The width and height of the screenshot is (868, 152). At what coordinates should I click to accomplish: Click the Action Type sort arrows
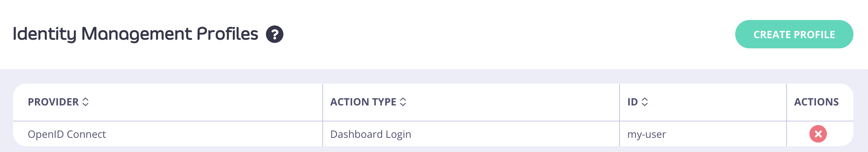point(403,102)
